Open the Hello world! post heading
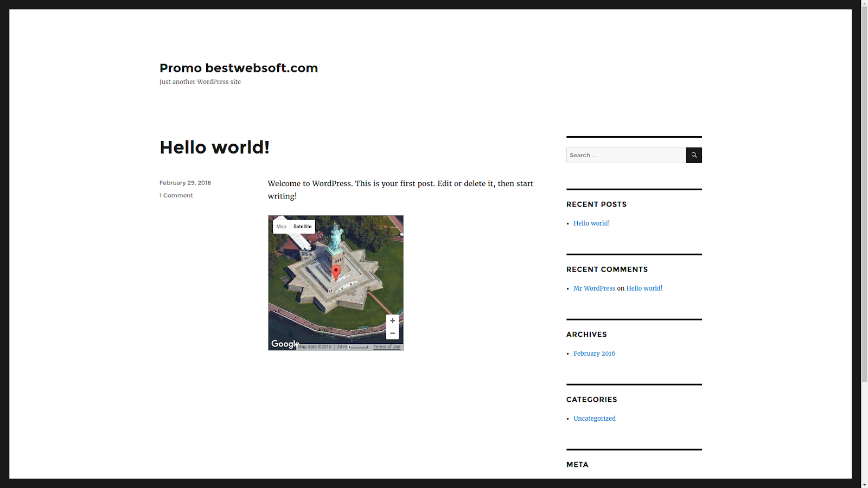Screen dimensions: 868x488 (214, 147)
